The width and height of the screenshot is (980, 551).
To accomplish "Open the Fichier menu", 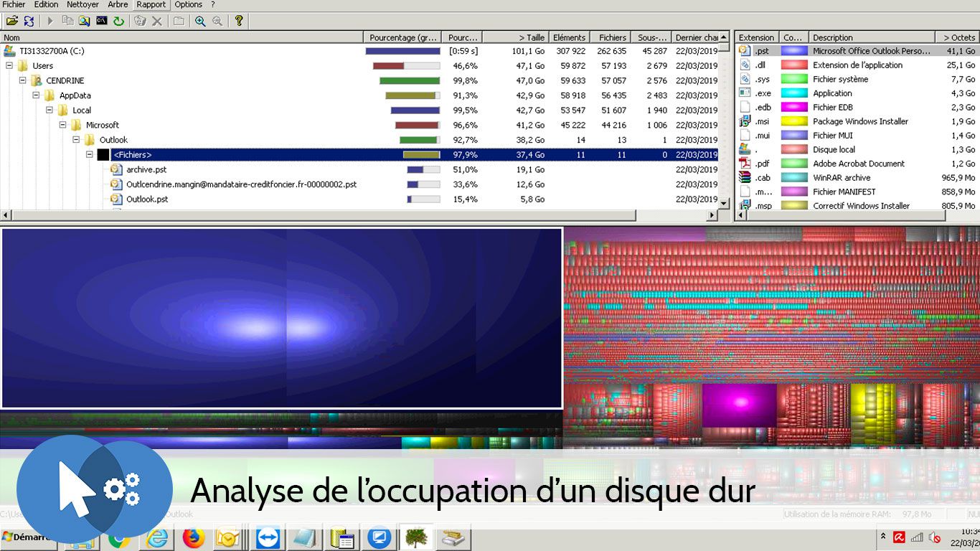I will [x=14, y=5].
